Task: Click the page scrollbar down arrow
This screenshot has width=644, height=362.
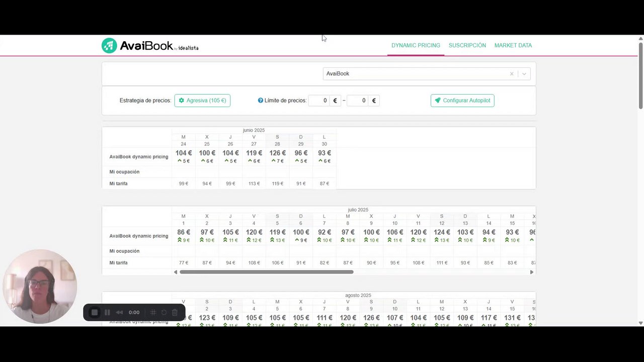Action: [x=640, y=323]
